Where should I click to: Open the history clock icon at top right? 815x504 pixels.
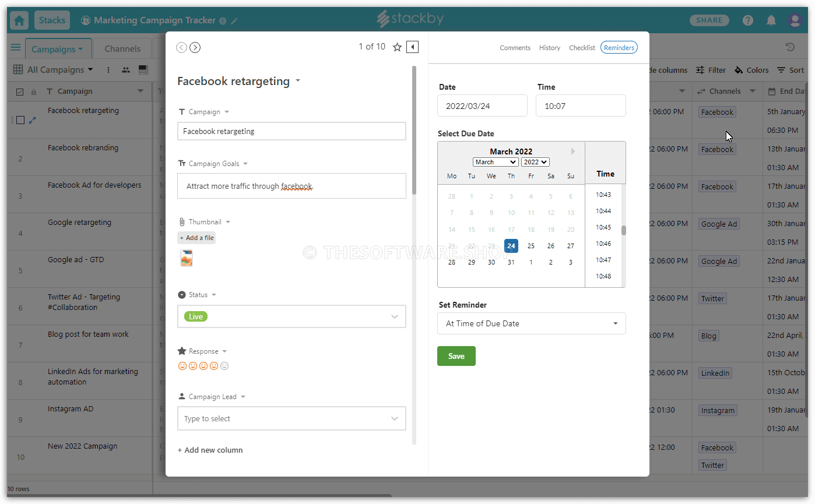coord(790,48)
